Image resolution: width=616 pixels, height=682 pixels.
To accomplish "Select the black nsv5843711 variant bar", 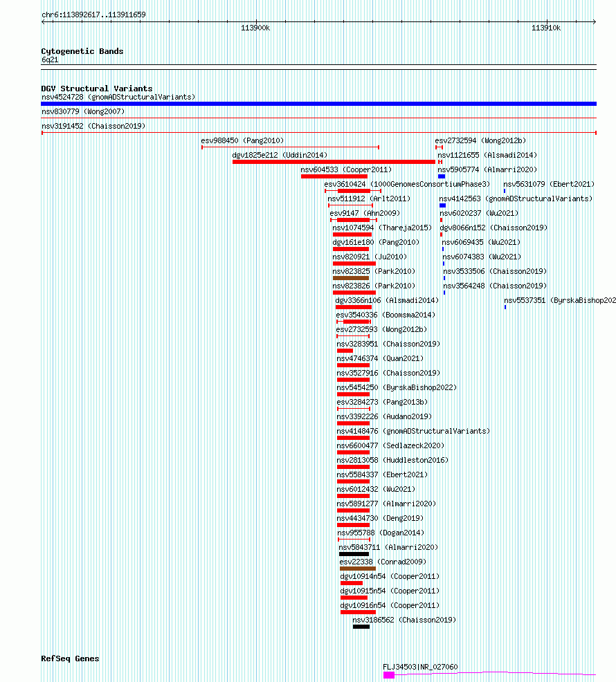I will pyautogui.click(x=354, y=554).
